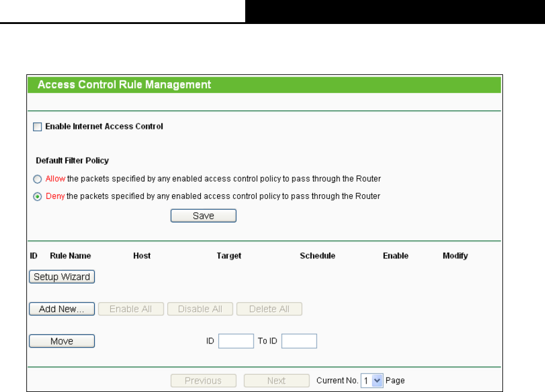
Task: Click the Modify column header
Action: pyautogui.click(x=455, y=256)
